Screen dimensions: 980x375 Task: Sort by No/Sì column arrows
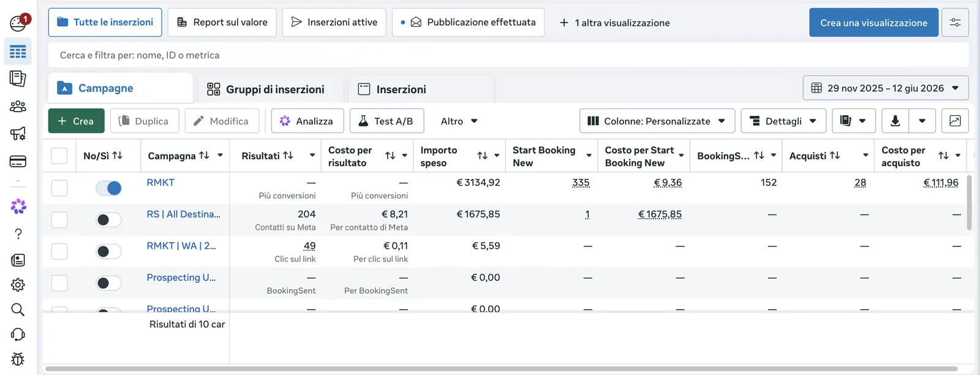118,156
